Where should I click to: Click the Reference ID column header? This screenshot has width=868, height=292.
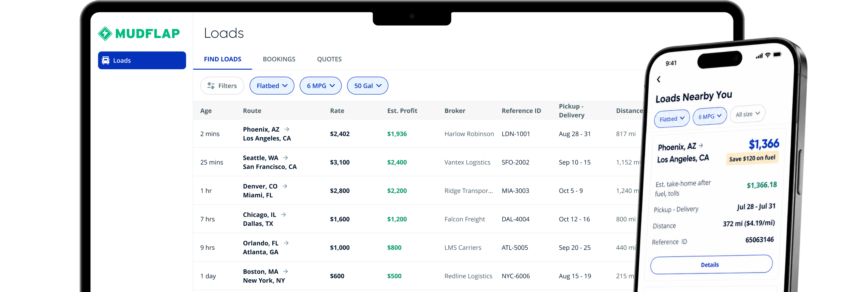coord(521,111)
